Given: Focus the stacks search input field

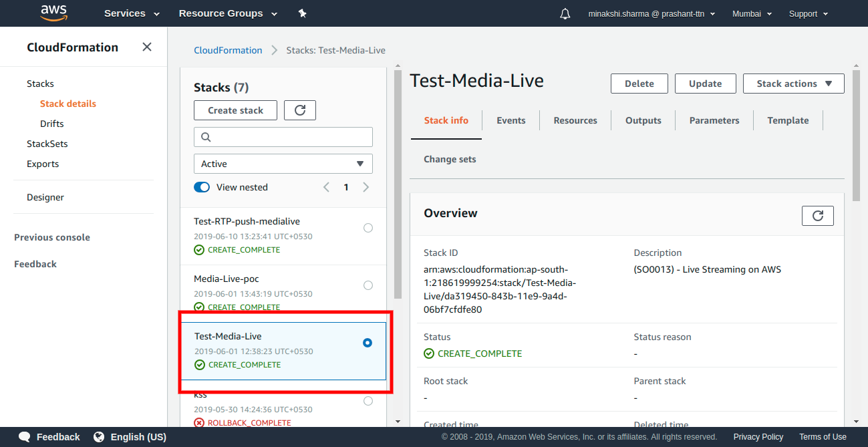Looking at the screenshot, I should (283, 137).
